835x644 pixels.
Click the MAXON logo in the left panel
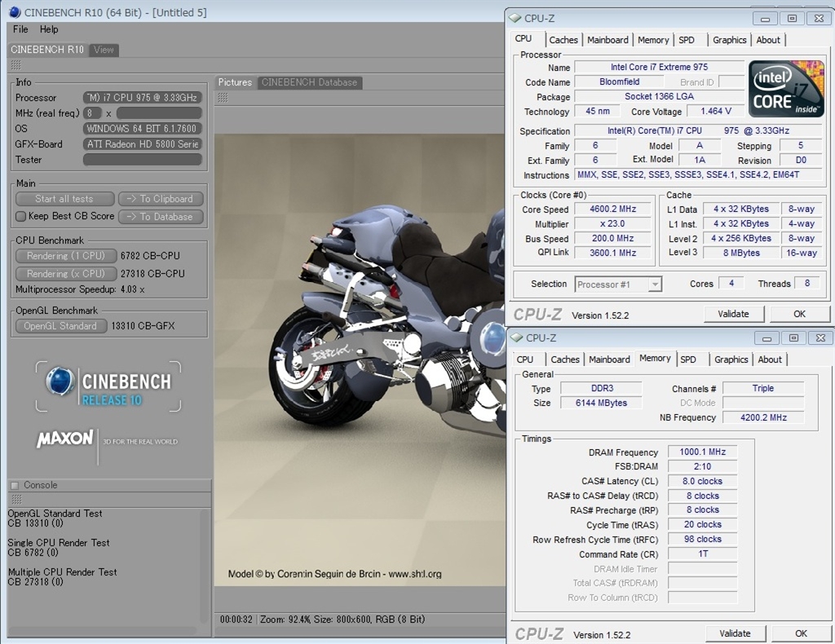[x=65, y=439]
